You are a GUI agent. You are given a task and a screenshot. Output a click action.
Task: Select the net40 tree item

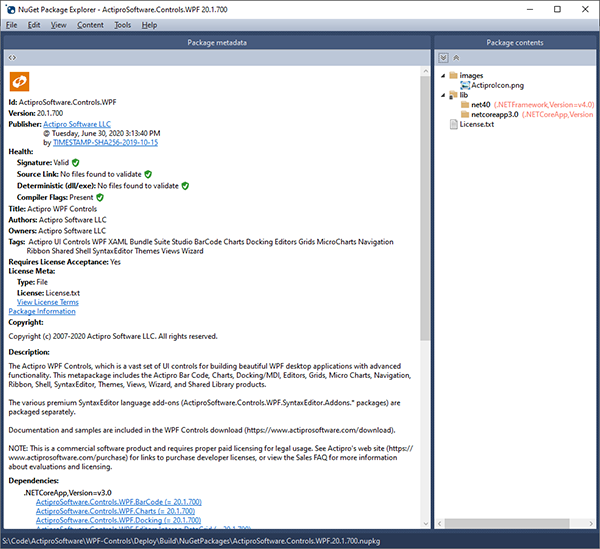[x=481, y=104]
